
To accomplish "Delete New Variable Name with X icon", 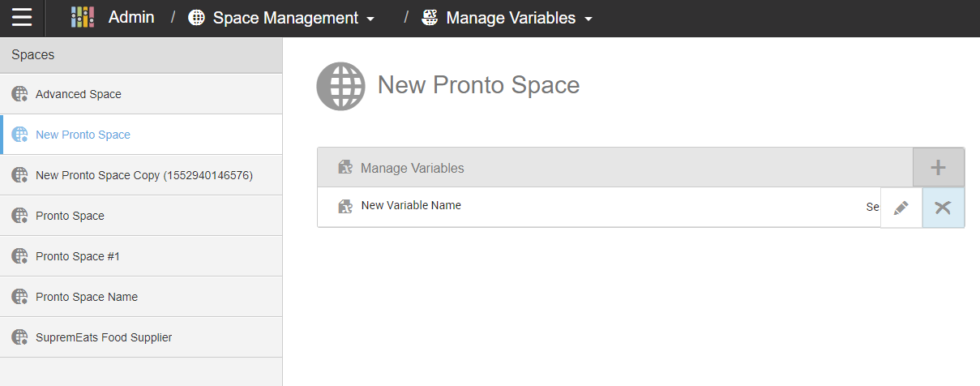I will pyautogui.click(x=943, y=208).
